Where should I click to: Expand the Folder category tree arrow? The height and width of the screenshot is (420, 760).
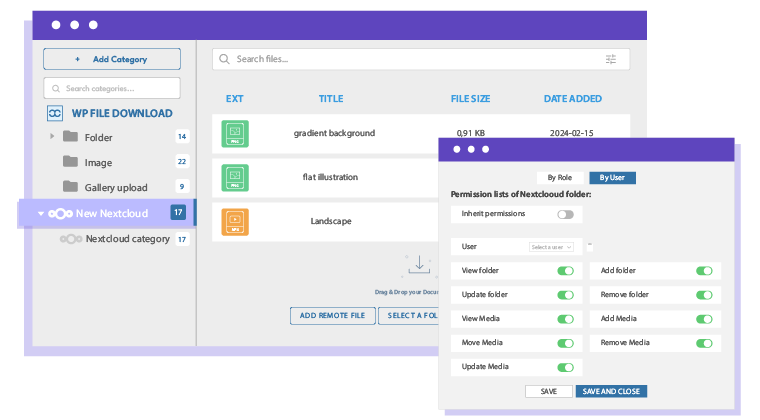[52, 136]
